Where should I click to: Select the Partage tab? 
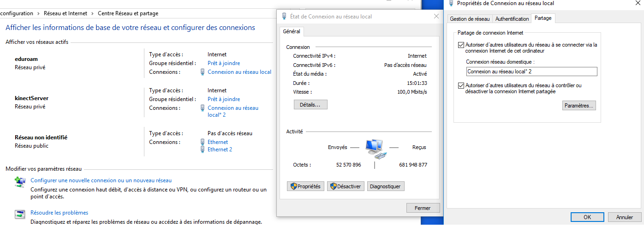tap(543, 18)
